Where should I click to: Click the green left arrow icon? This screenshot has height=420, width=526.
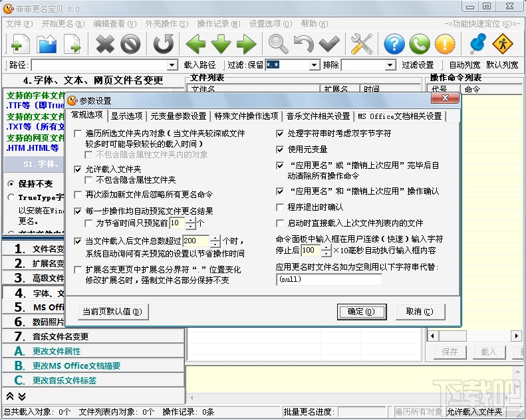[x=196, y=44]
